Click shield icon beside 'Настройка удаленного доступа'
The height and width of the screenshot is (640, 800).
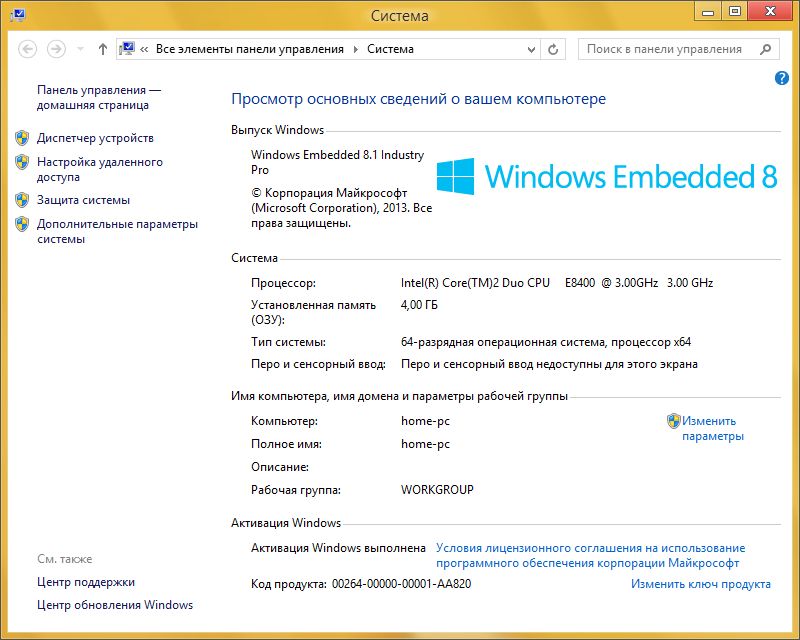tap(22, 162)
